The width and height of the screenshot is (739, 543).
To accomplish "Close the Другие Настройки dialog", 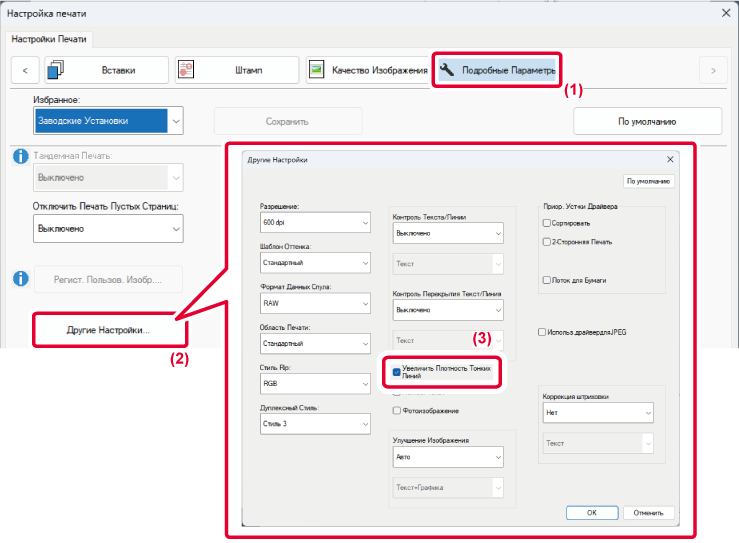I will tap(670, 160).
